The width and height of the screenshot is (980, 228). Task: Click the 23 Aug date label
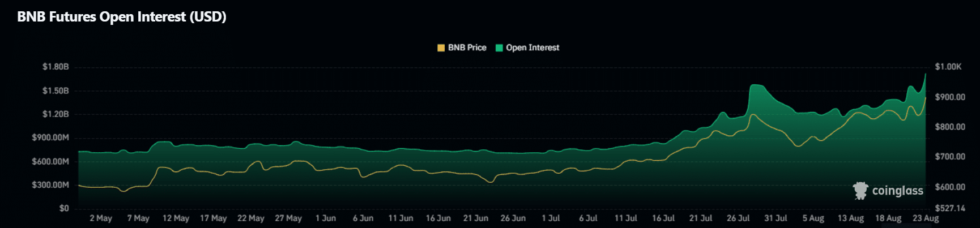(926, 218)
